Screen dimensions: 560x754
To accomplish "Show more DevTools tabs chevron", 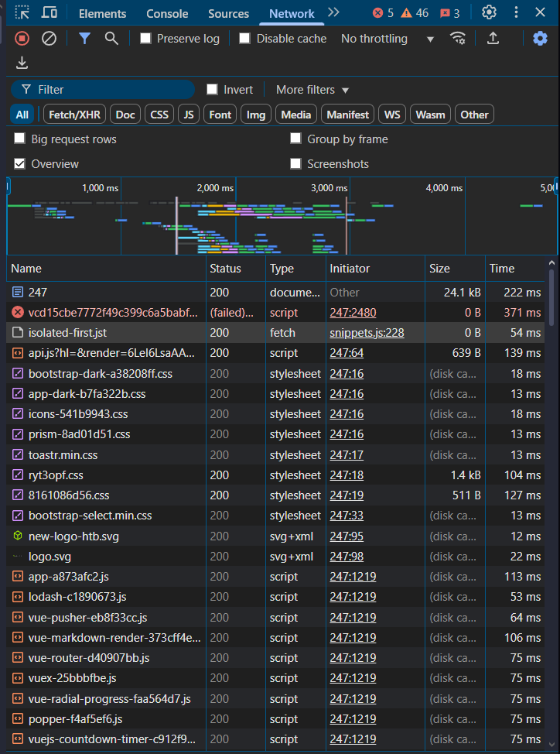I will coord(333,13).
